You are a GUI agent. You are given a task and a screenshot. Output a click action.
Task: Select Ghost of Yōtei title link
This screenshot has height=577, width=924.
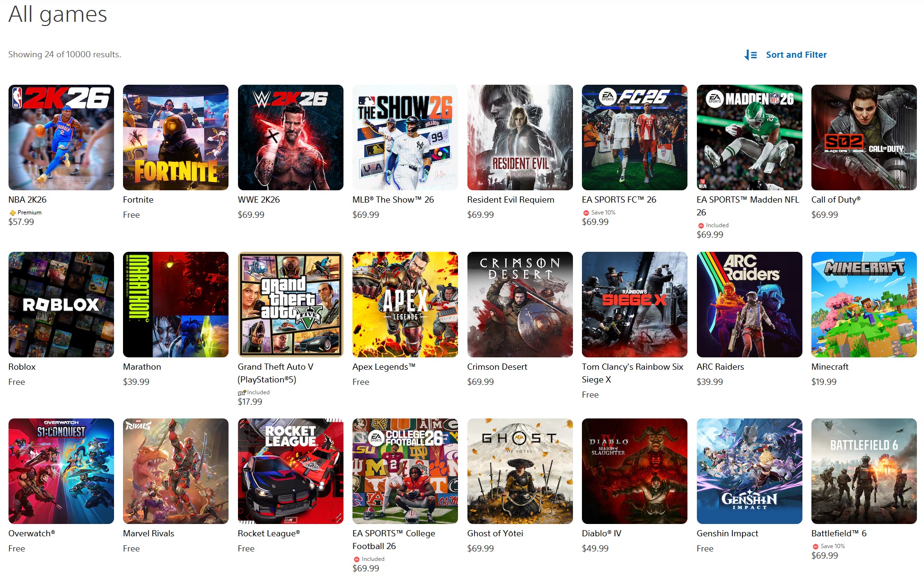click(495, 533)
